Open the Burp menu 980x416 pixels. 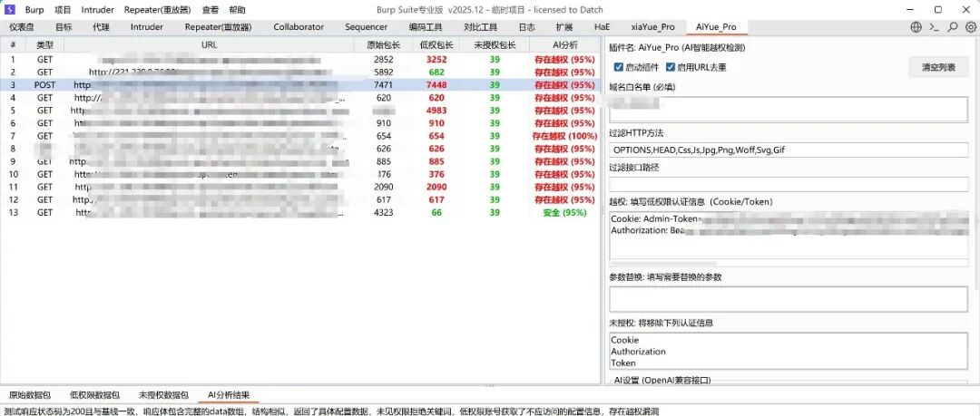pyautogui.click(x=34, y=10)
